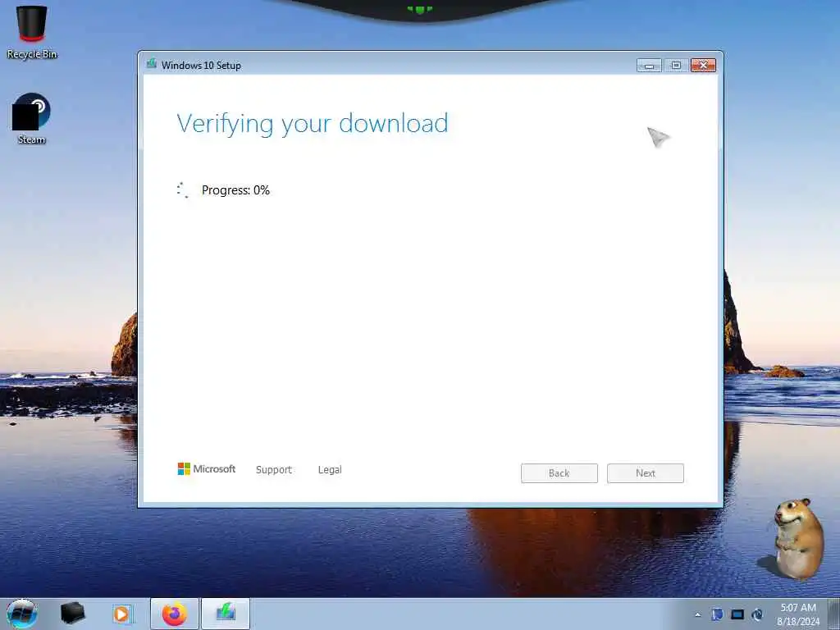Click the Microsoft logo in setup

[x=206, y=468]
